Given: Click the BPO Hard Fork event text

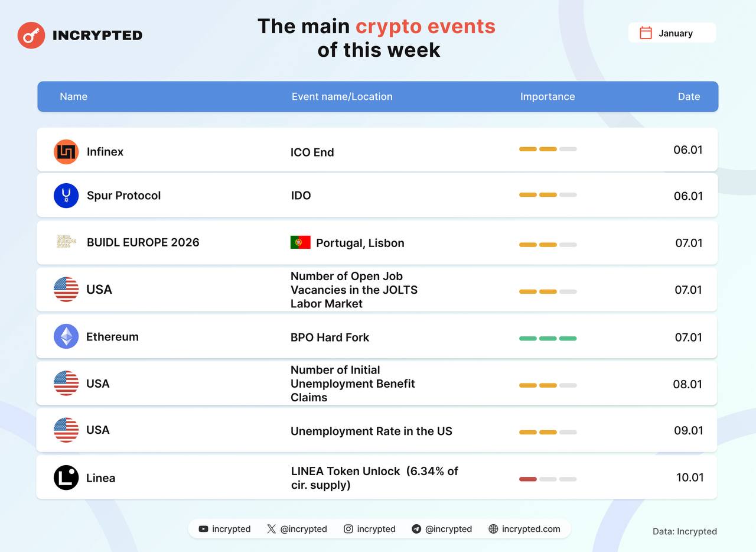Looking at the screenshot, I should 330,337.
